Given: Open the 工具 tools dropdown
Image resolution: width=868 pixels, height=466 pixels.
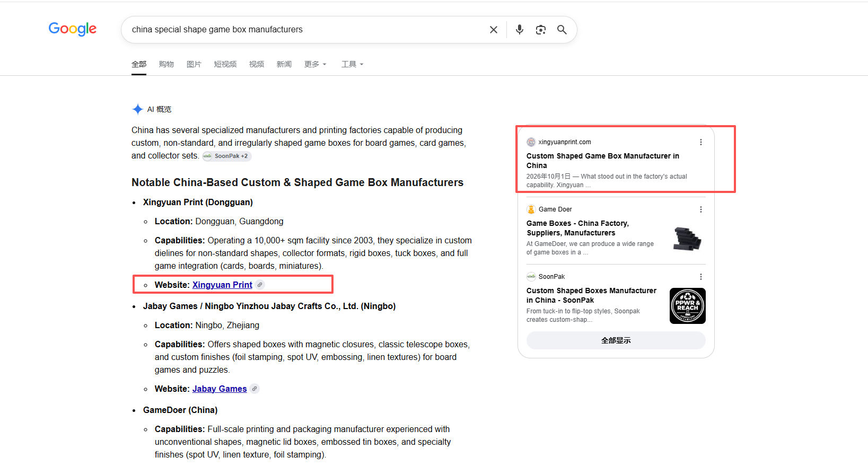Looking at the screenshot, I should [352, 64].
